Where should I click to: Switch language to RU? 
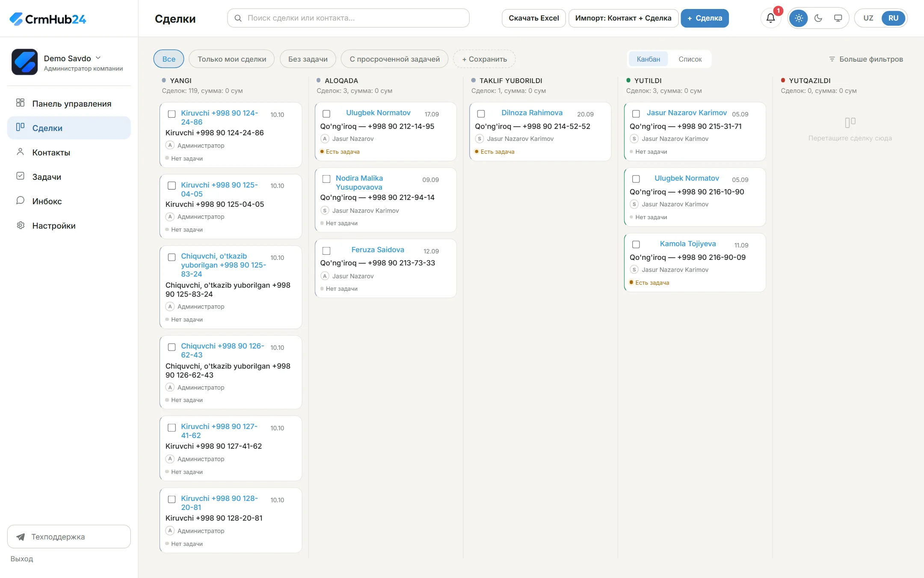coord(893,18)
